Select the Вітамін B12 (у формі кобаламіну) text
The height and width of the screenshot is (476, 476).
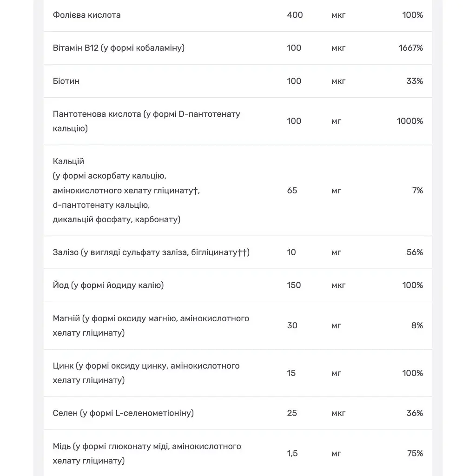click(119, 48)
